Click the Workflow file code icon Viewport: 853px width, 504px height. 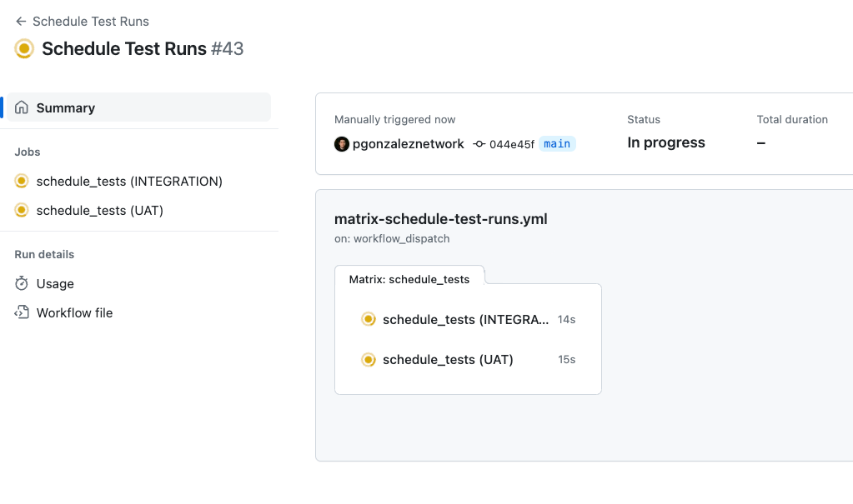(21, 312)
